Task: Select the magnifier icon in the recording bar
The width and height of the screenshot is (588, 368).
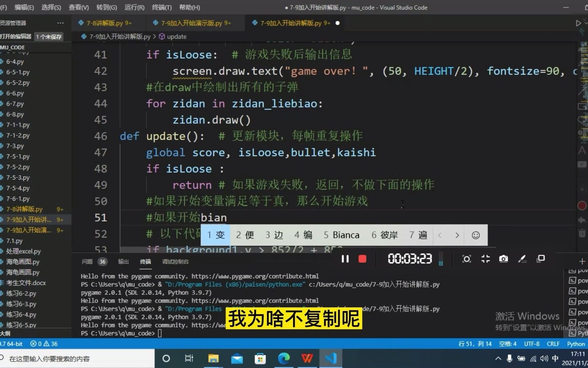Action: point(466,259)
